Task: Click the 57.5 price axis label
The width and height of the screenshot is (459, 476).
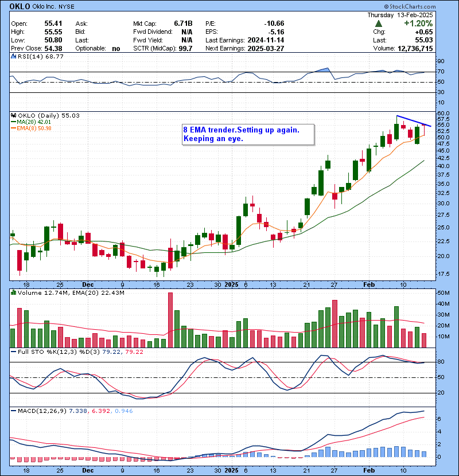Action: [x=444, y=119]
